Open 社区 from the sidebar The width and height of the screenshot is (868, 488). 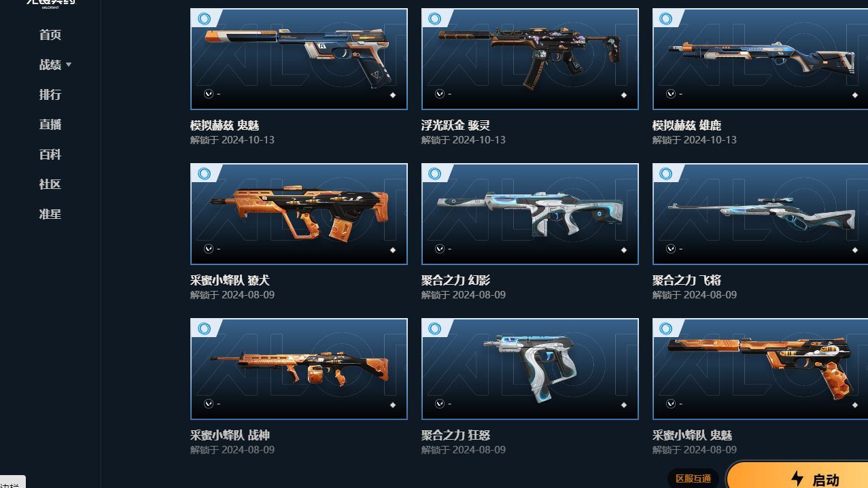pyautogui.click(x=50, y=184)
